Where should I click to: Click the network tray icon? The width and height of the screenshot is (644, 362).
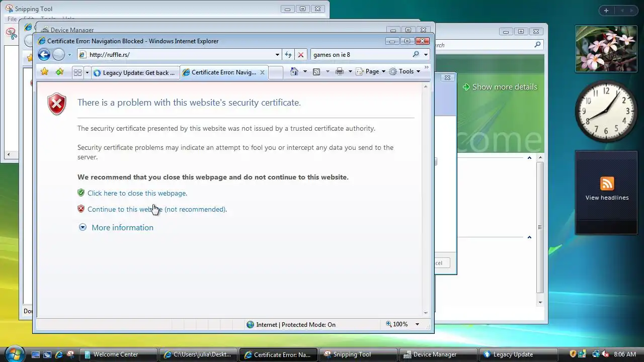click(x=596, y=354)
